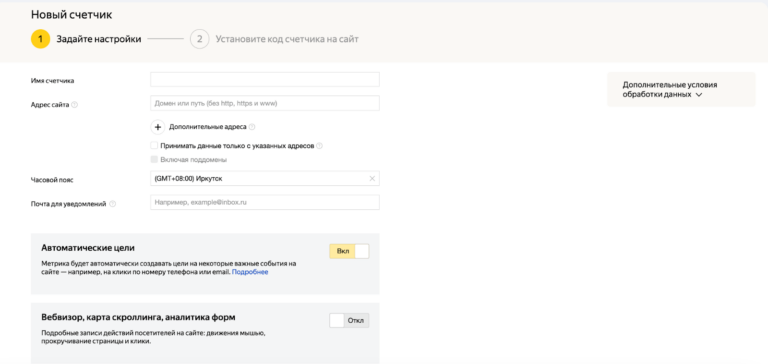Screen dimensions: 768x364
Task: Enable the Вебвизор, карта скроллинга toggle
Action: pyautogui.click(x=349, y=320)
